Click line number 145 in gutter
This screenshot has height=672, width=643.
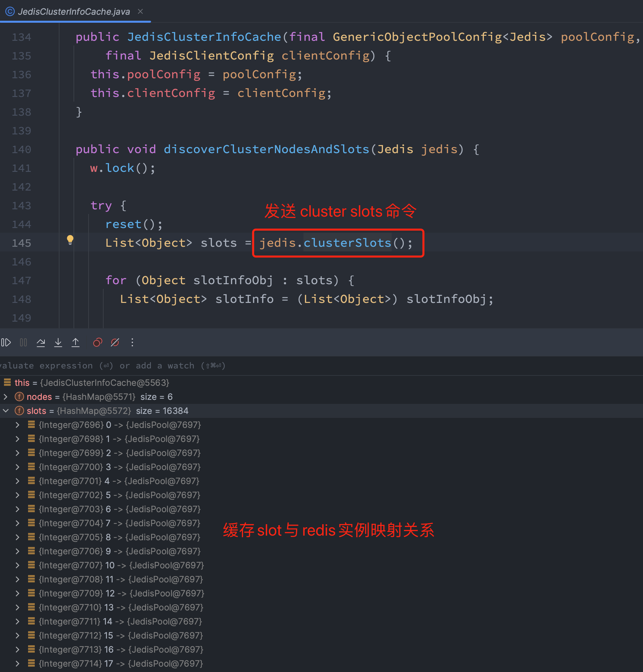point(21,243)
